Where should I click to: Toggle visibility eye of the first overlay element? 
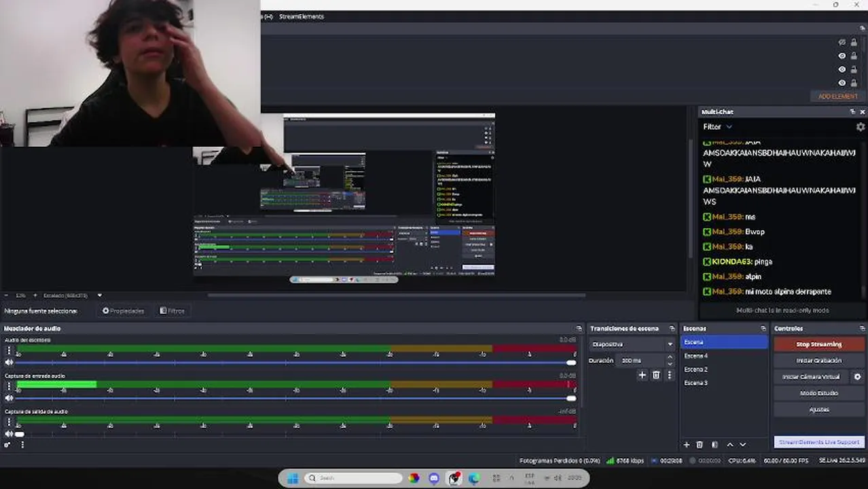click(842, 42)
